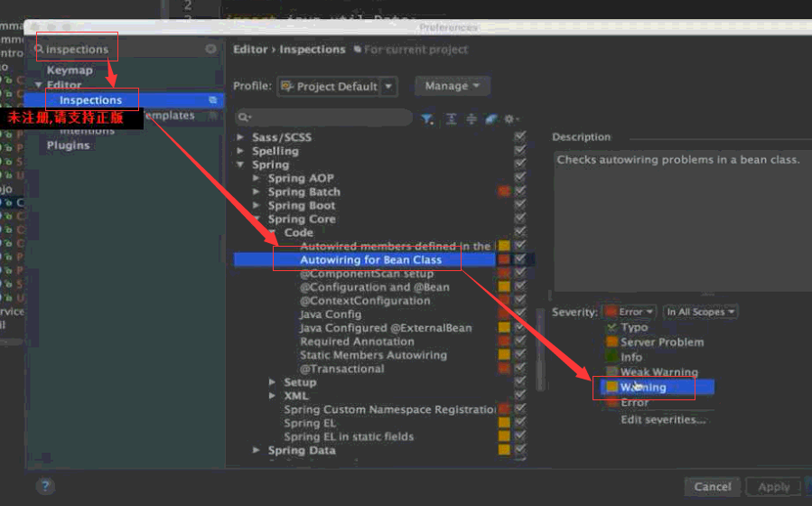
Task: Click the red severity swatch for Spring Batch
Action: click(x=504, y=192)
